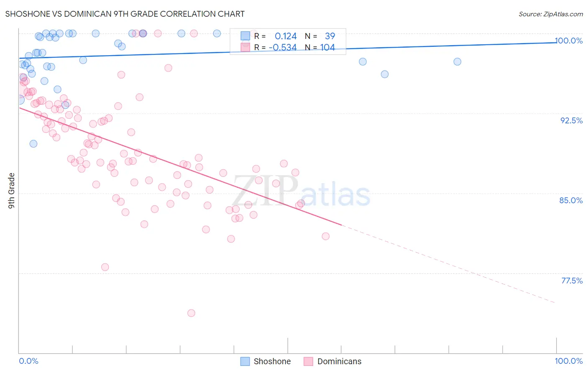Click the 85.0% y-axis tick label
This screenshot has width=588, height=373.
[571, 200]
